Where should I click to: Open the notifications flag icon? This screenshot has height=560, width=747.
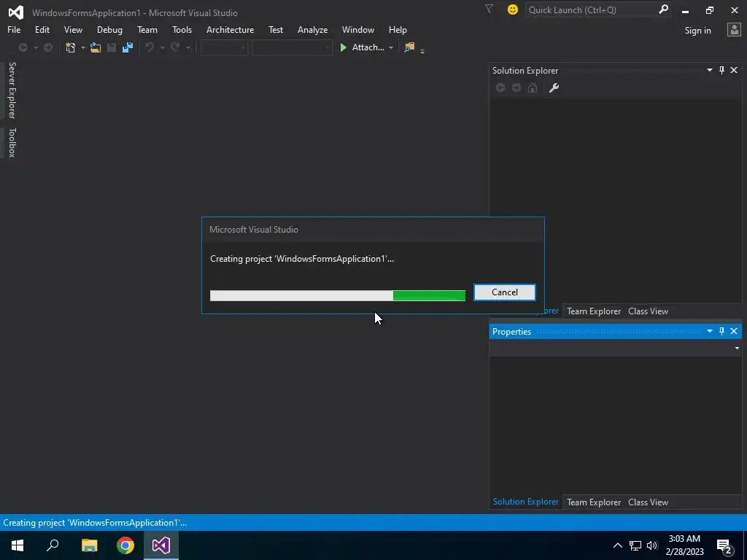pyautogui.click(x=489, y=9)
